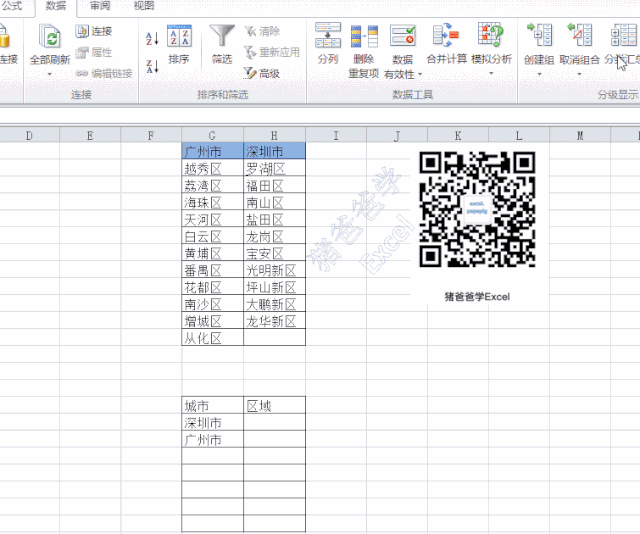Open the custom Sort dialog
Image resolution: width=640 pixels, height=534 pixels.
click(x=179, y=44)
